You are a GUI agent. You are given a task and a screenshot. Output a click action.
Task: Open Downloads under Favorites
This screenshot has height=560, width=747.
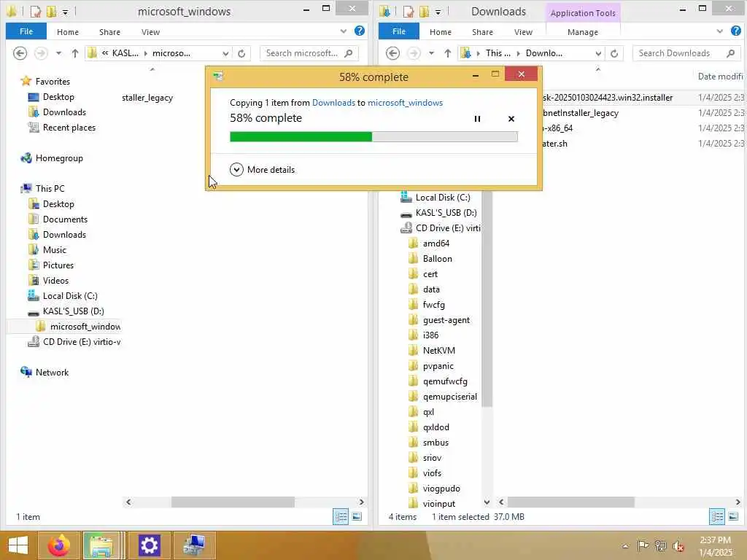pos(57,112)
